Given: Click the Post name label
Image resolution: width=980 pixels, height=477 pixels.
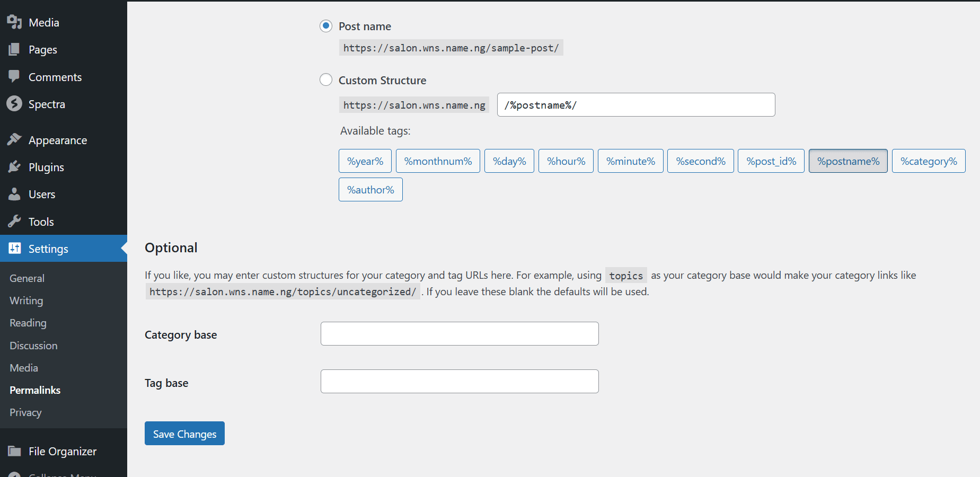Looking at the screenshot, I should 365,26.
